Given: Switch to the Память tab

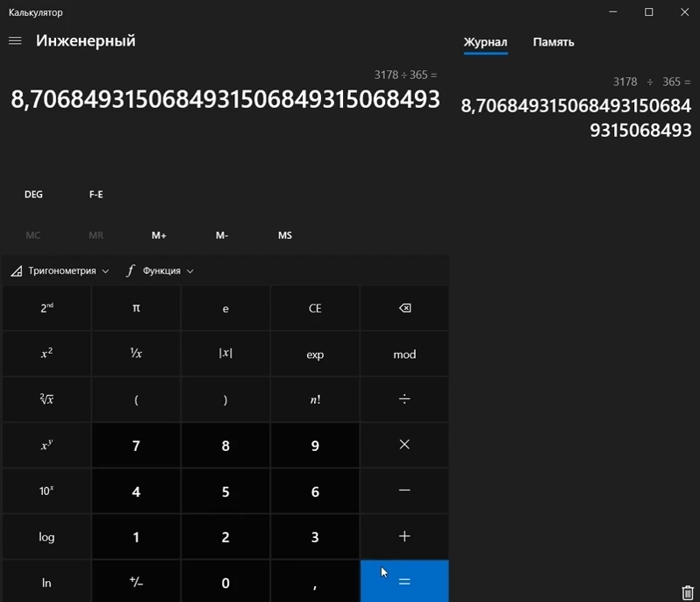Looking at the screenshot, I should tap(554, 42).
